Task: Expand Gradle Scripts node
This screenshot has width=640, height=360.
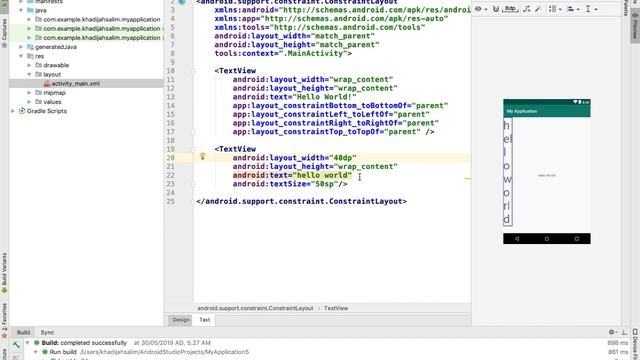Action: coord(13,111)
